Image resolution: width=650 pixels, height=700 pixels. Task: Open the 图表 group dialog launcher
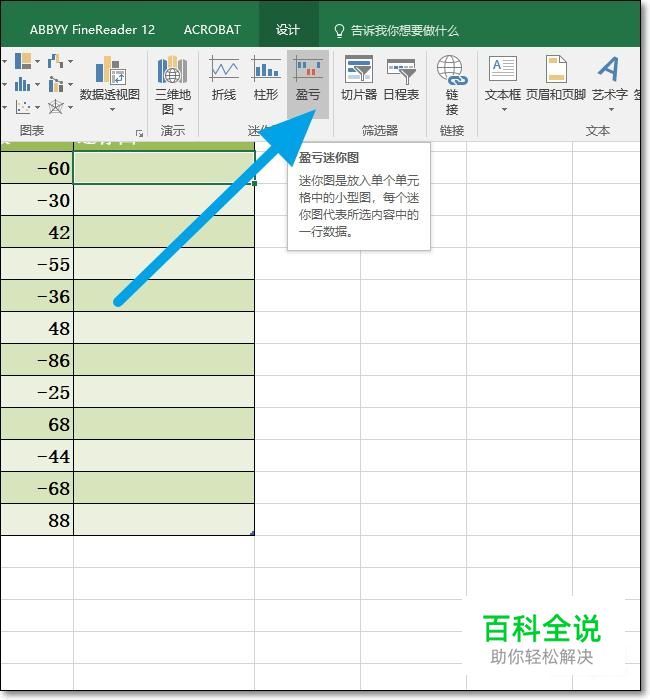pyautogui.click(x=139, y=133)
